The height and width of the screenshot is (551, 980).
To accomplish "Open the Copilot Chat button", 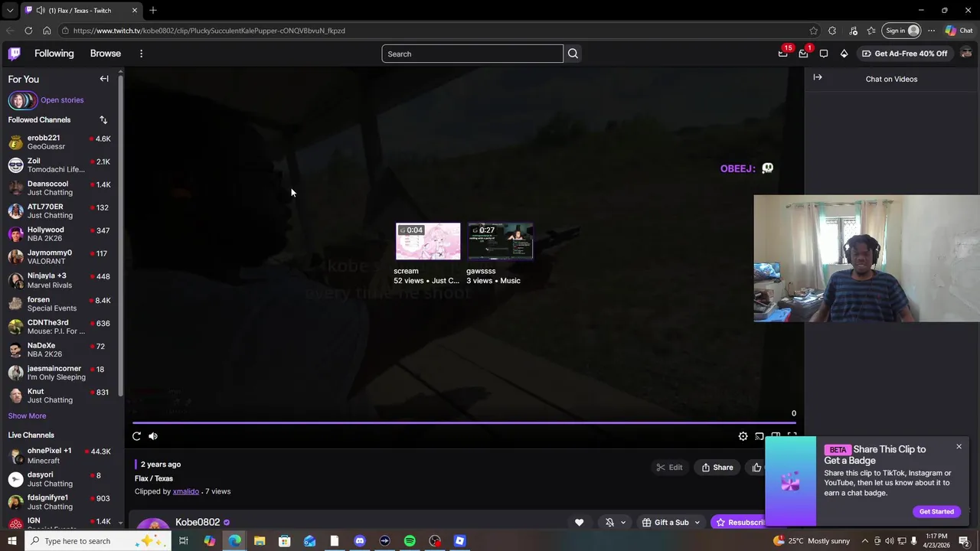I will point(959,31).
